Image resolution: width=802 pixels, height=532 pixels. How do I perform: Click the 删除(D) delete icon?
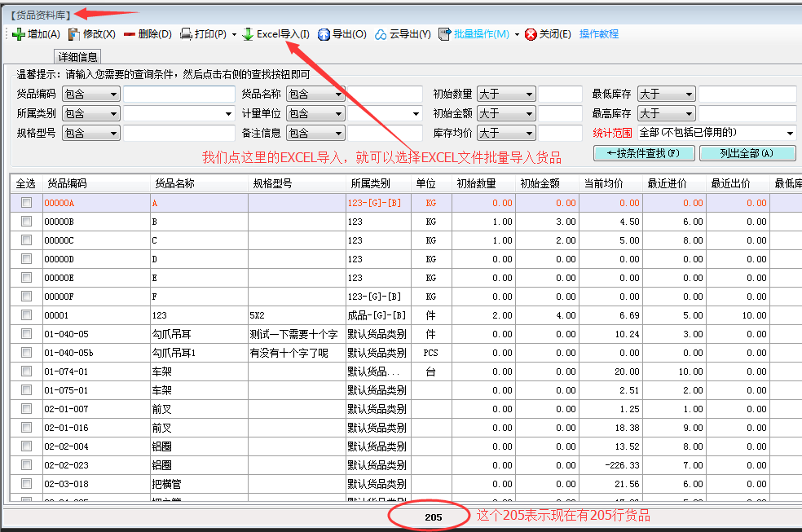tap(147, 33)
